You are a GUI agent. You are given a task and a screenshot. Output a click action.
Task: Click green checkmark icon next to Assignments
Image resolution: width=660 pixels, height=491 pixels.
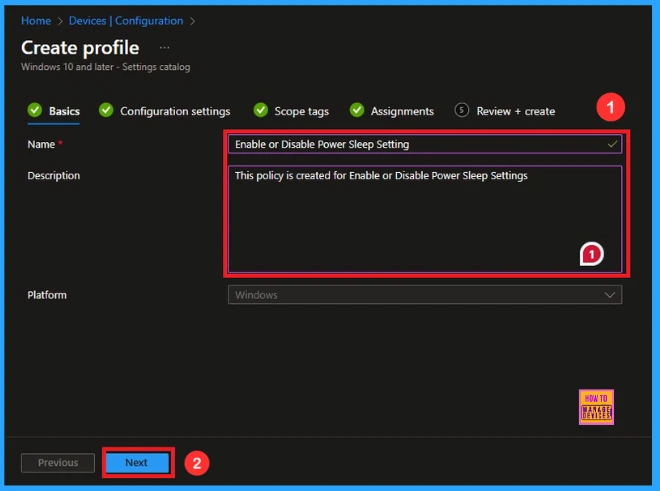coord(357,110)
